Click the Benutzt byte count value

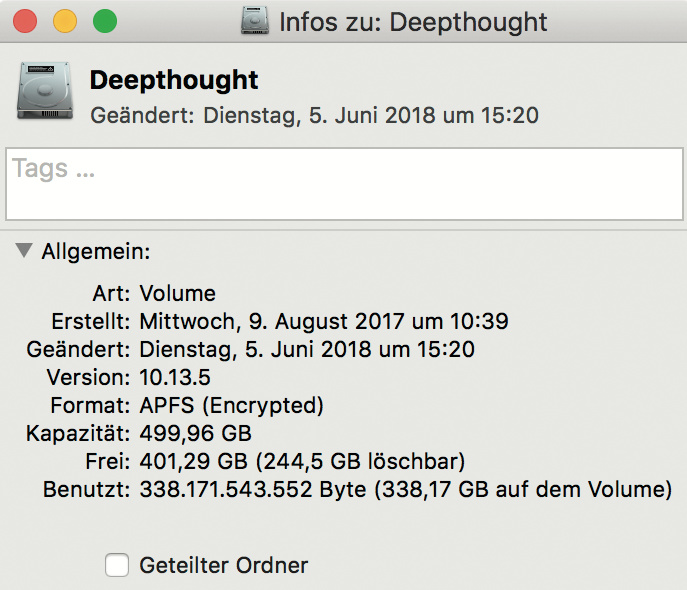pos(254,490)
